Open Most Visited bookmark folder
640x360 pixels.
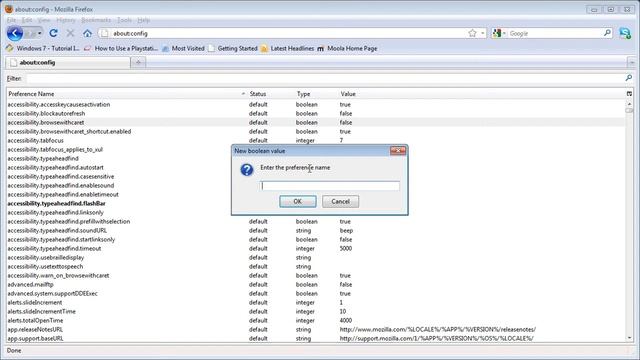pos(183,49)
